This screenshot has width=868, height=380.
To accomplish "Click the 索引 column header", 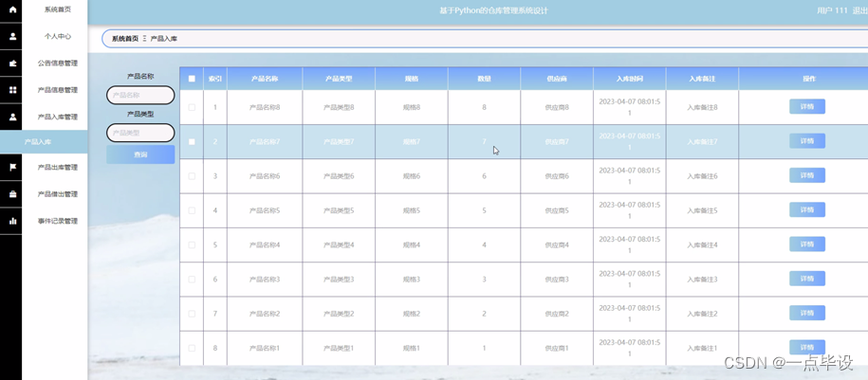I will (x=215, y=79).
